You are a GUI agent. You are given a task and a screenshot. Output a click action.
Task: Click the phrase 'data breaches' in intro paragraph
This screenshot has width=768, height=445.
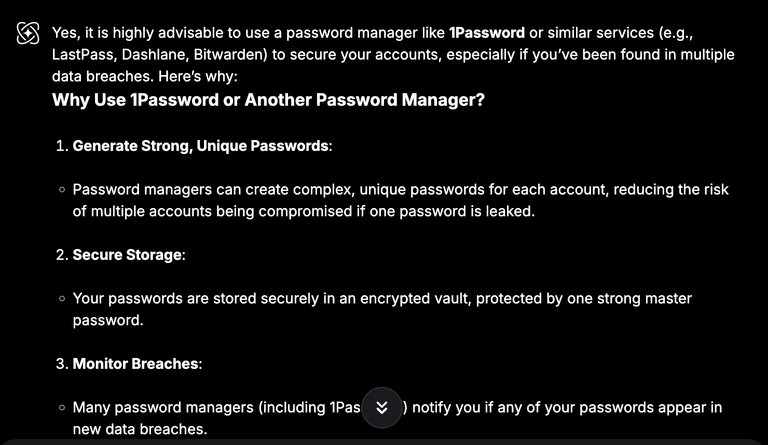pos(99,76)
